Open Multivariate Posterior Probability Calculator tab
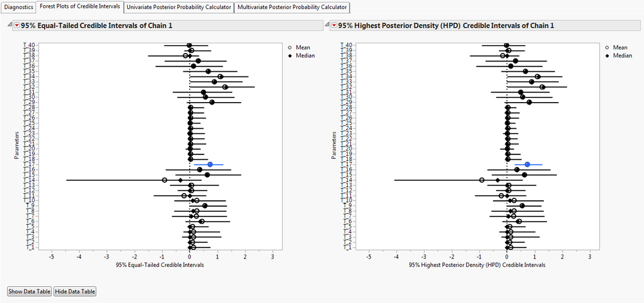Image resolution: width=644 pixels, height=303 pixels. pos(292,7)
